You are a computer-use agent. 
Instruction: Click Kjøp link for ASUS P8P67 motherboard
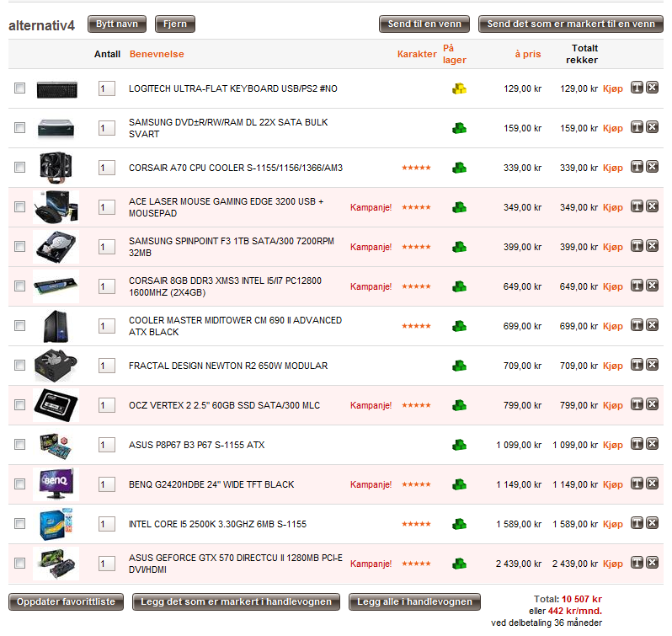coord(613,445)
